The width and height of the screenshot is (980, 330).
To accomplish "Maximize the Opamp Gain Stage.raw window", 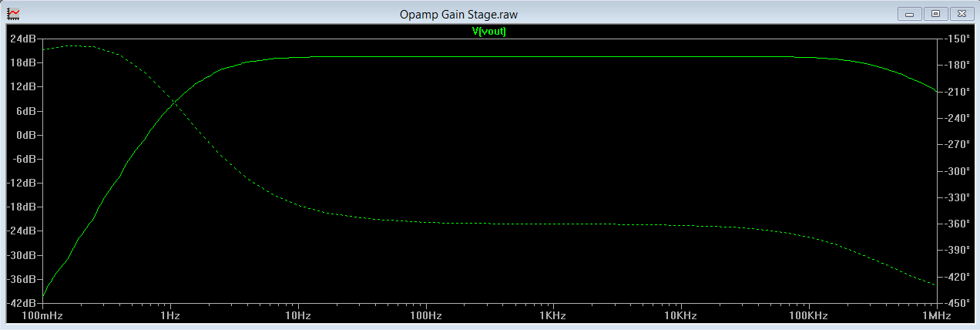I will (936, 13).
